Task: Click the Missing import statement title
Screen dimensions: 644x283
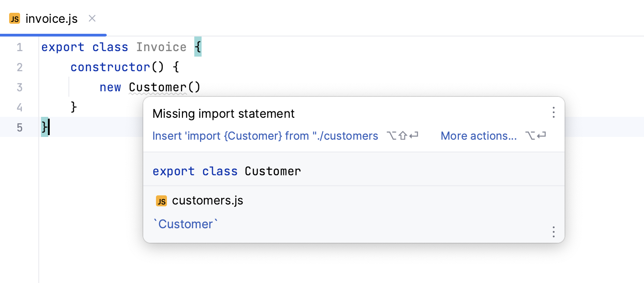Action: (x=223, y=114)
